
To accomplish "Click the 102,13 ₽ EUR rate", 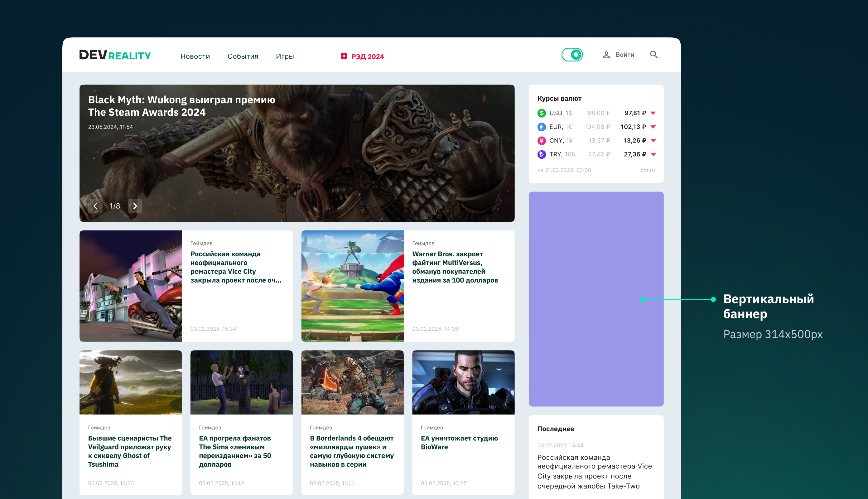I will pyautogui.click(x=633, y=127).
